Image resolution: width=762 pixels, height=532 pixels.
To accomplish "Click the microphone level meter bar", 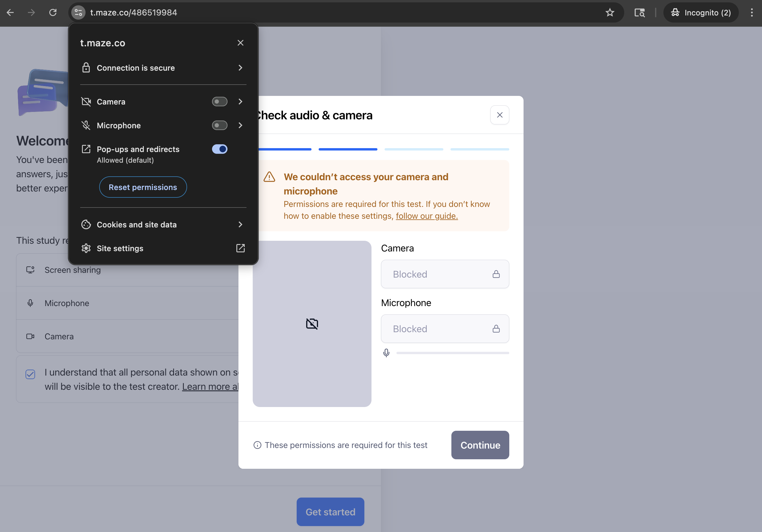I will [452, 353].
